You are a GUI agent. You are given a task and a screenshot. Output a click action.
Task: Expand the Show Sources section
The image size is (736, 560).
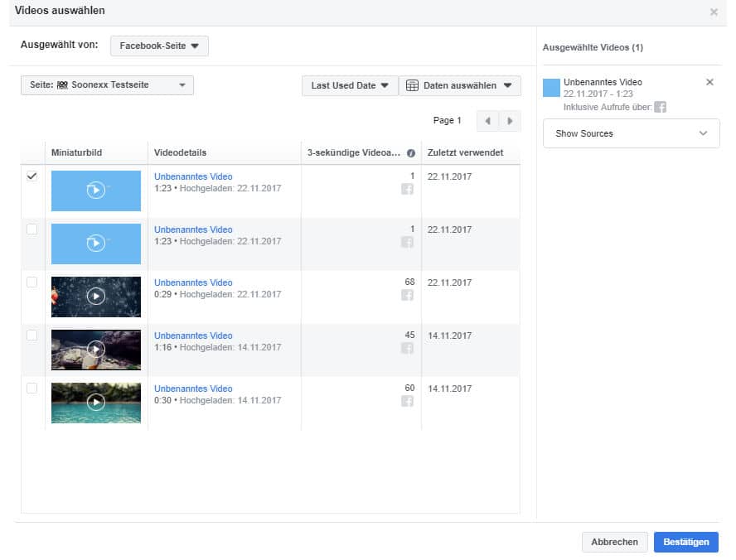pyautogui.click(x=631, y=133)
